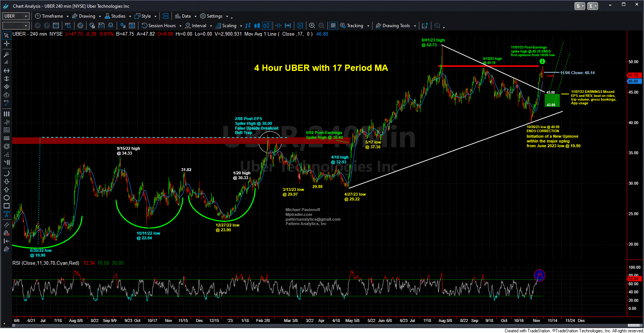The width and height of the screenshot is (644, 333).
Task: Open the Style menu
Action: click(x=143, y=16)
